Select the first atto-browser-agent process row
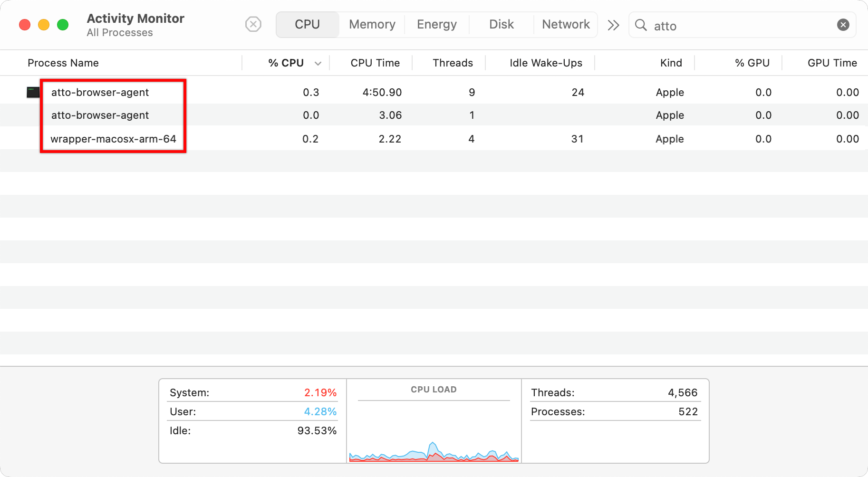This screenshot has width=868, height=477. point(434,92)
